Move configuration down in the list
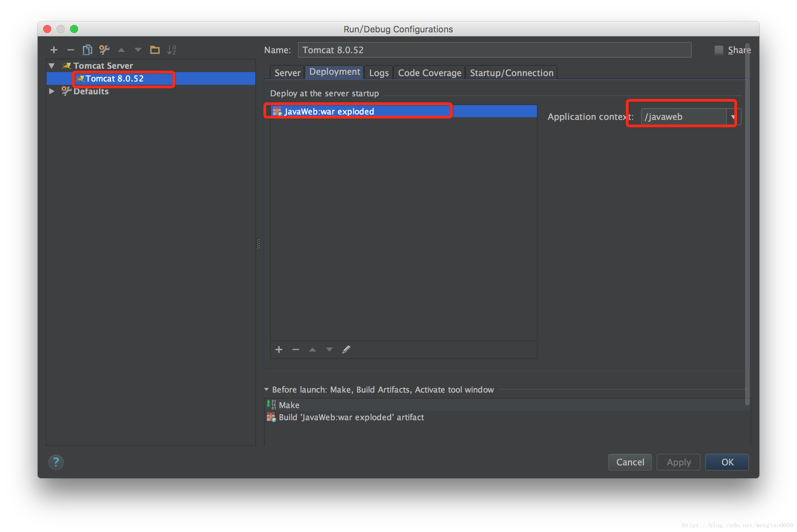The width and height of the screenshot is (797, 532). tap(138, 50)
